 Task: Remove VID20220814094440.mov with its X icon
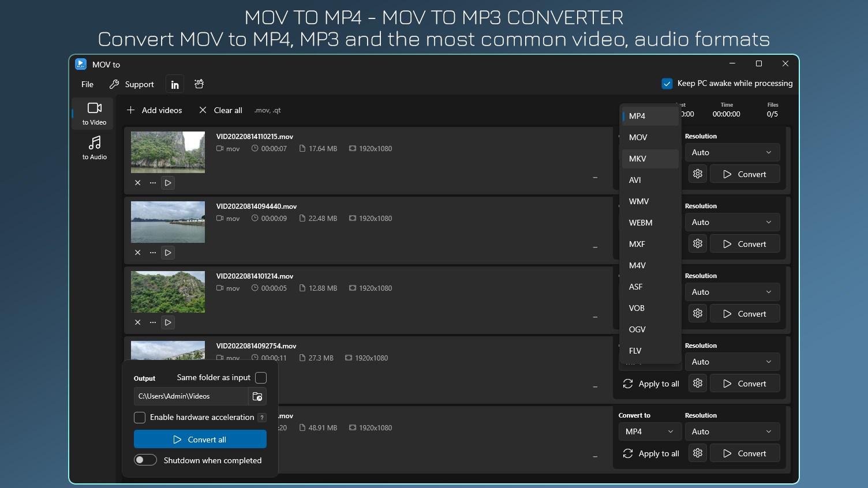point(138,252)
